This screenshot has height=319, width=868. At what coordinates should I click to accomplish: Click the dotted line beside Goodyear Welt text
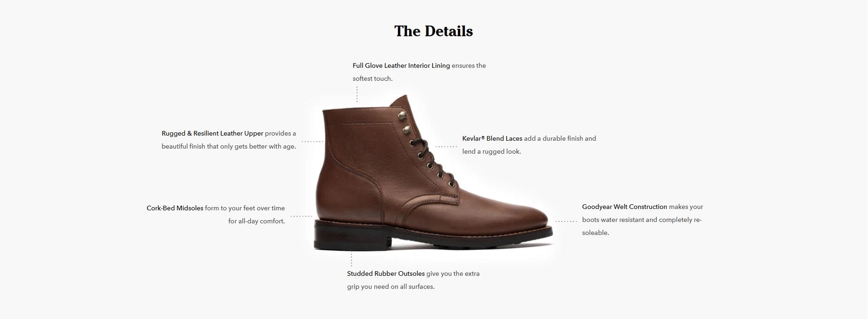pos(566,221)
